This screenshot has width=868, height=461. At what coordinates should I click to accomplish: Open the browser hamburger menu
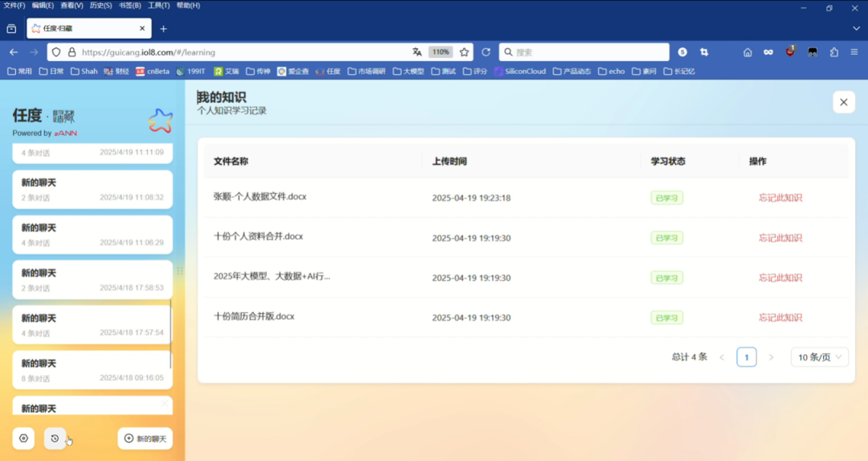tap(854, 52)
